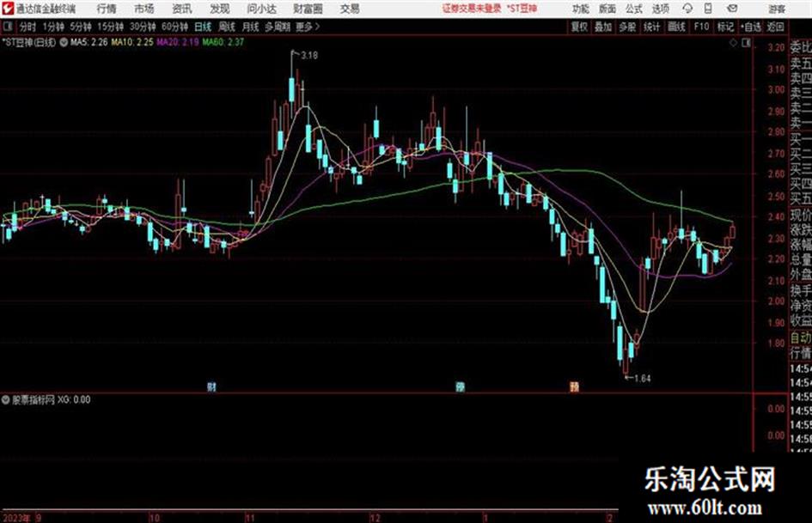Switch to 1分钟 period tab

click(x=52, y=27)
